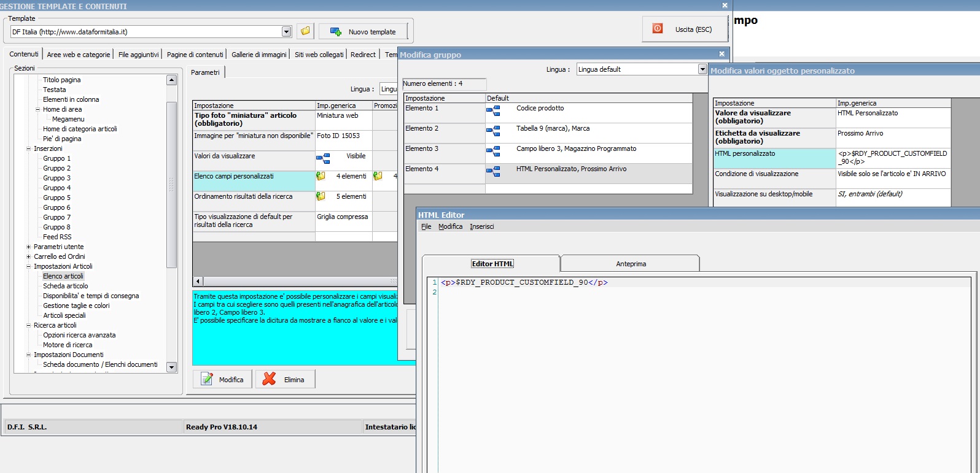Open the Lingua default dropdown
This screenshot has height=473, width=980.
pyautogui.click(x=702, y=69)
